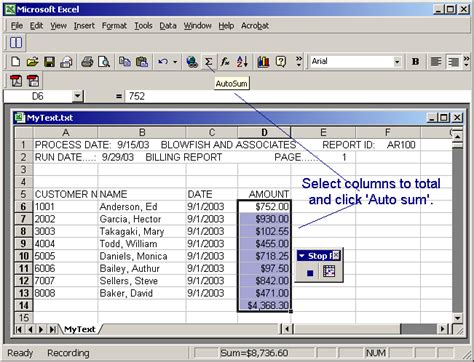The height and width of the screenshot is (362, 474).
Task: Open the Format menu
Action: 114,26
